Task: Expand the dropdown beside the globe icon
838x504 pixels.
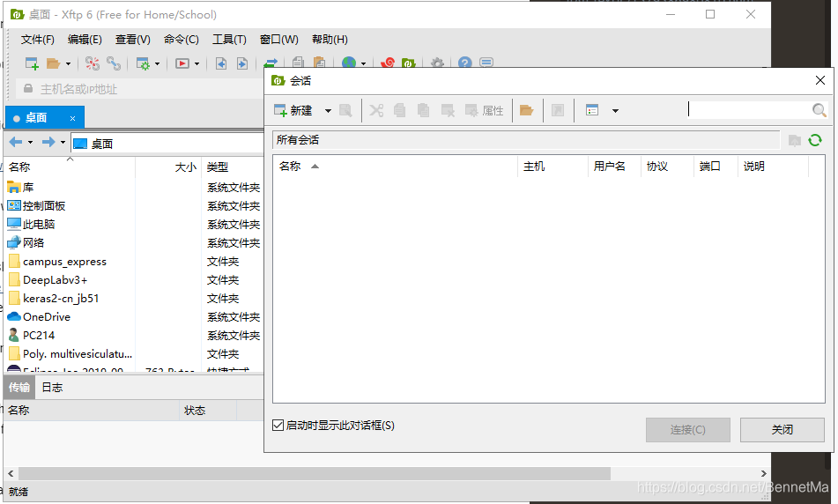Action: click(363, 63)
